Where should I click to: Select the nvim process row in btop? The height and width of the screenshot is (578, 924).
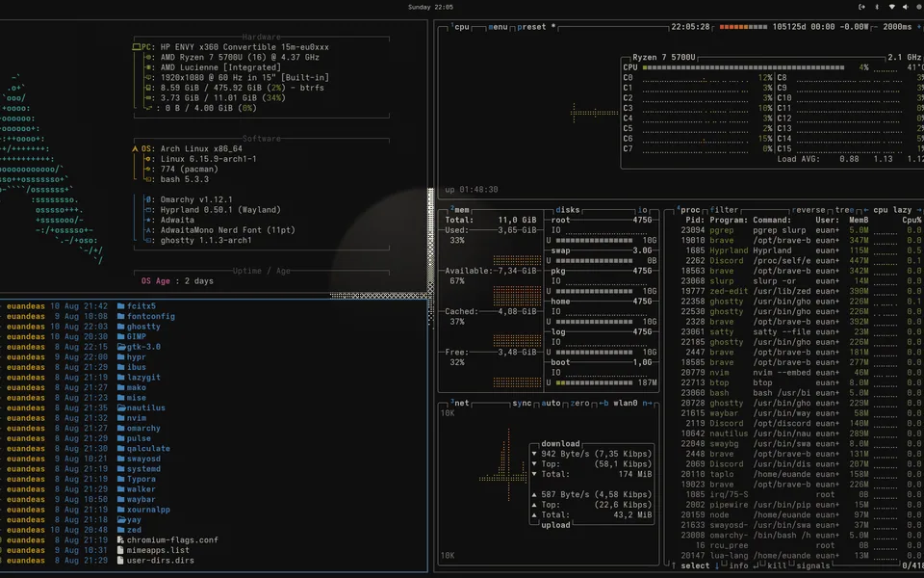click(800, 372)
